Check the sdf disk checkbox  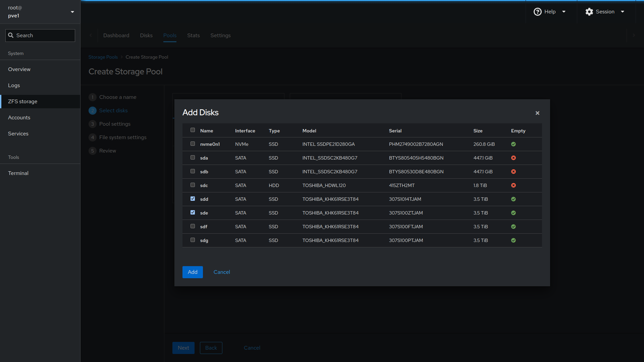(193, 226)
